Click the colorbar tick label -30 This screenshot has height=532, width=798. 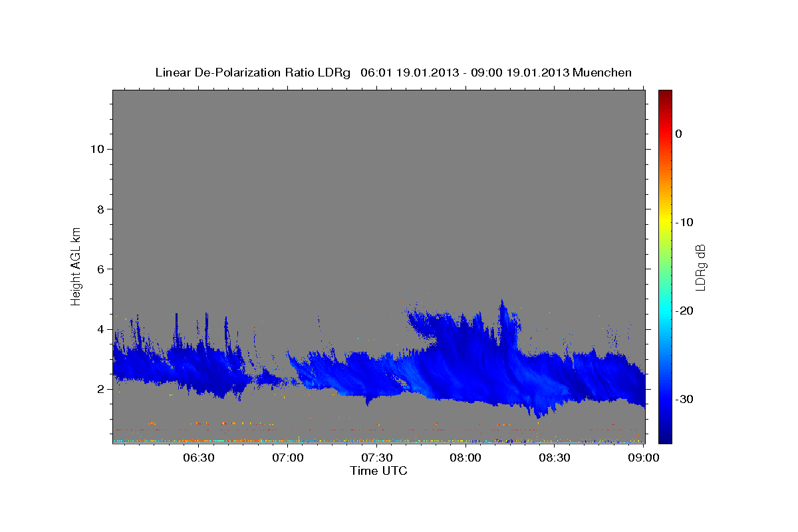point(684,399)
